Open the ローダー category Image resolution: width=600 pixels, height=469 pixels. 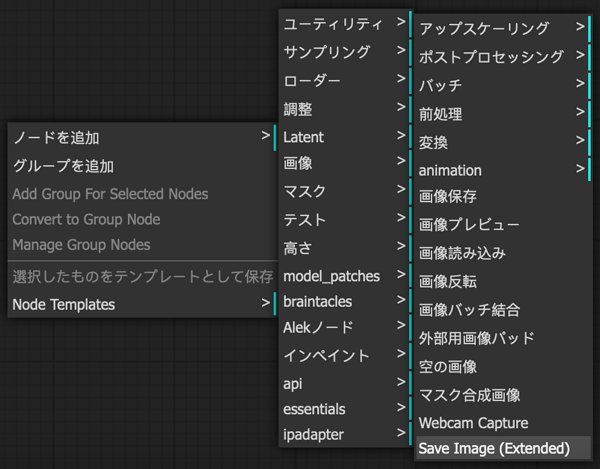point(346,81)
